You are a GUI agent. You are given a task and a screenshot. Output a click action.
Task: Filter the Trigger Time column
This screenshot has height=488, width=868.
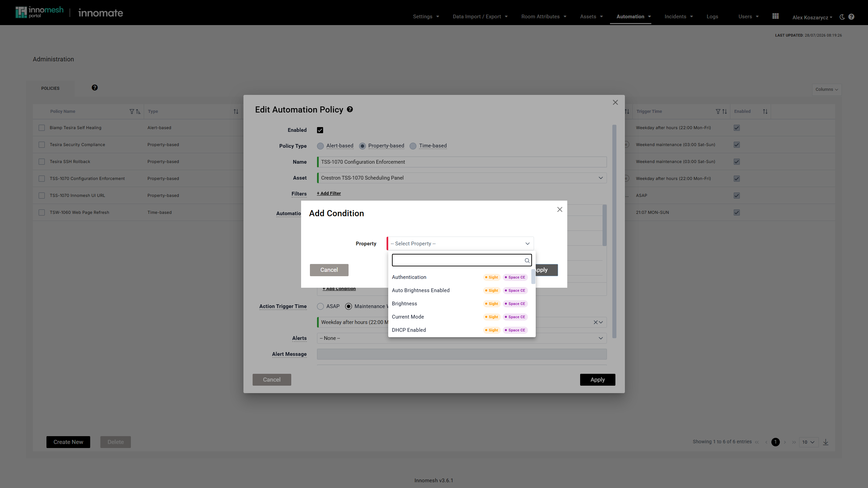[x=718, y=111]
